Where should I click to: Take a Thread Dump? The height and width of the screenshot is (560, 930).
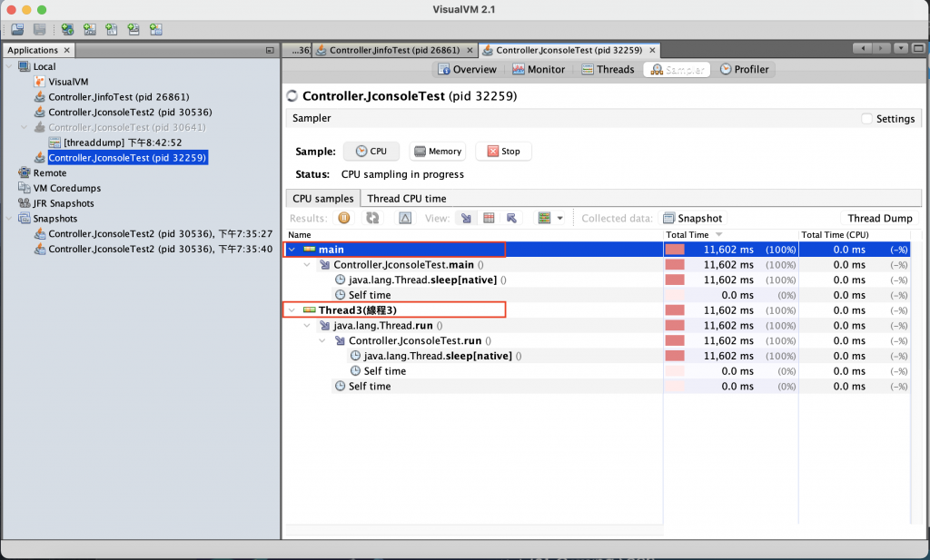click(880, 218)
